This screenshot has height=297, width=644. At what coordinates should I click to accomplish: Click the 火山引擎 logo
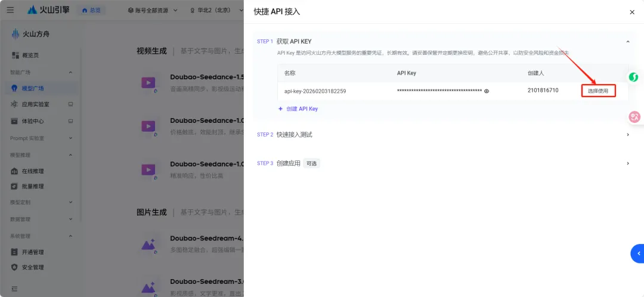[48, 10]
